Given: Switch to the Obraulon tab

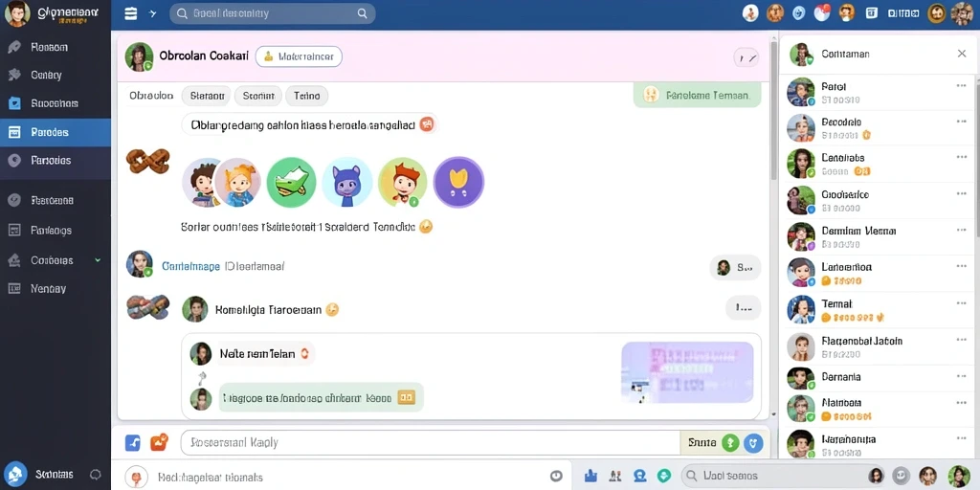Looking at the screenshot, I should pyautogui.click(x=151, y=96).
